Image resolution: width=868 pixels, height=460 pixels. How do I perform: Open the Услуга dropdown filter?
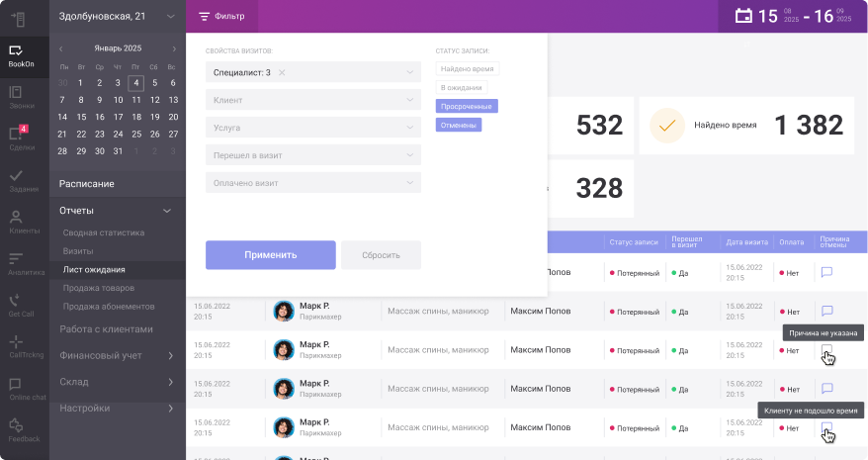[312, 128]
